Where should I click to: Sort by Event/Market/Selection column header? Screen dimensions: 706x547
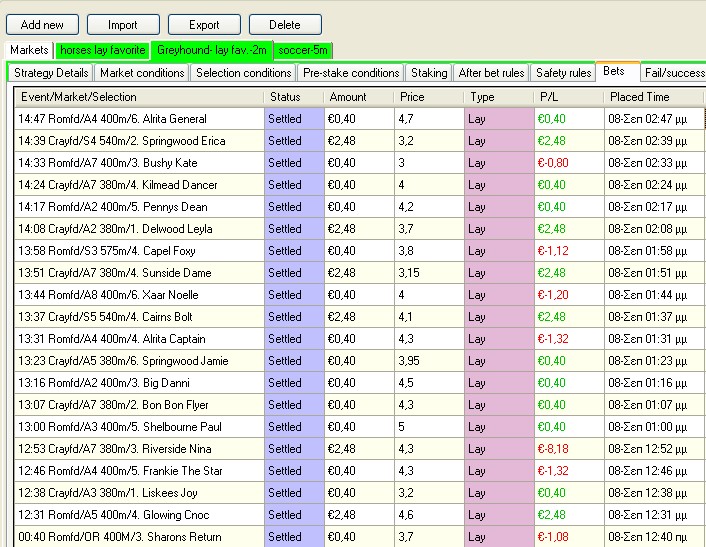point(139,97)
